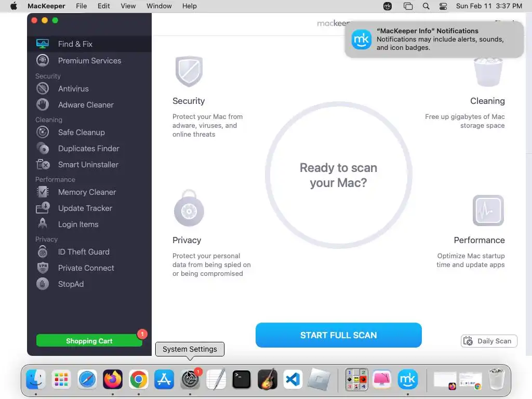Click the date and time display
The image size is (532, 399).
(489, 6)
